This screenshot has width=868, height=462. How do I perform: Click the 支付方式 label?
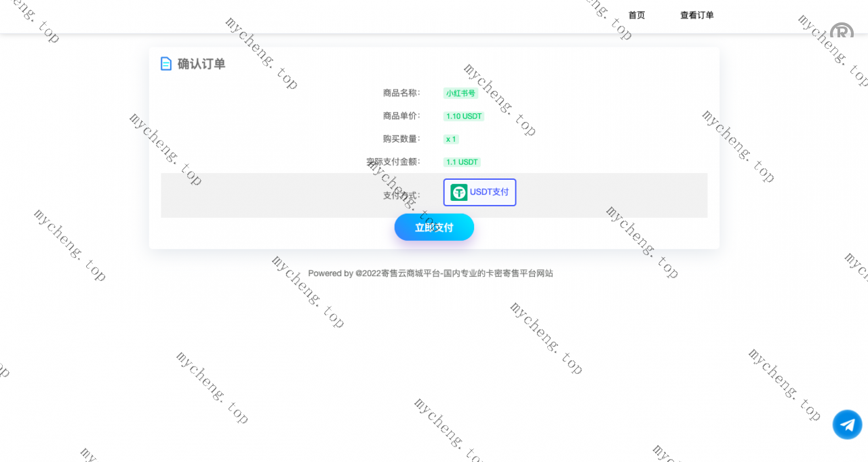[x=401, y=195]
